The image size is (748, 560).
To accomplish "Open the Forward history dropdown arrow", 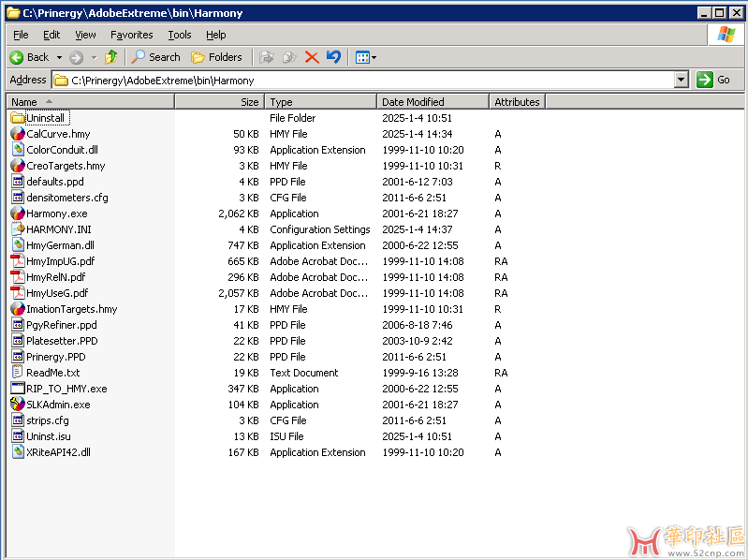I will coord(94,58).
